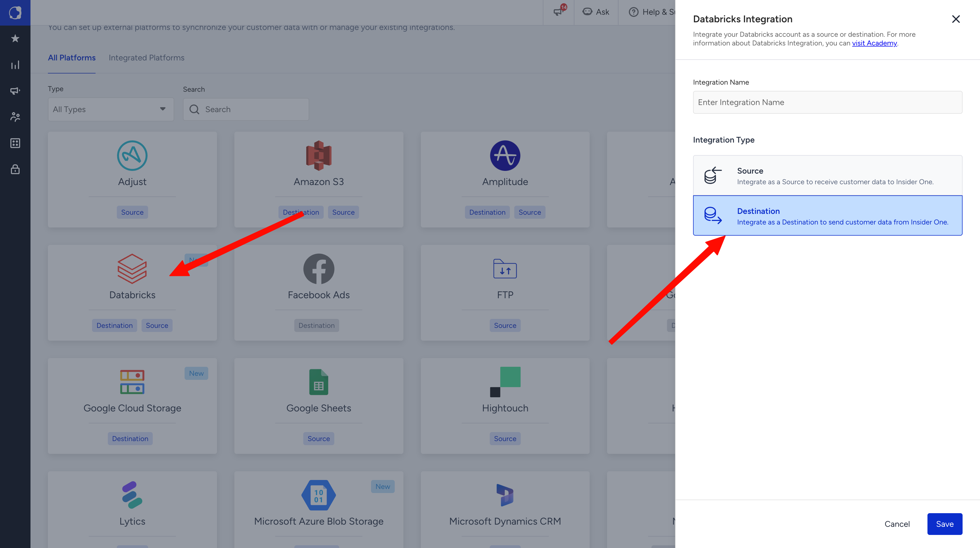The width and height of the screenshot is (980, 548).
Task: Click the Destination tag on Amplitude card
Action: (x=487, y=212)
